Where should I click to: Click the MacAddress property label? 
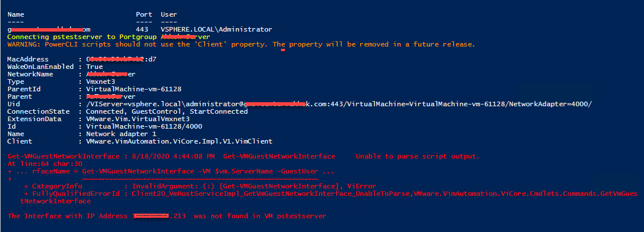[x=28, y=59]
